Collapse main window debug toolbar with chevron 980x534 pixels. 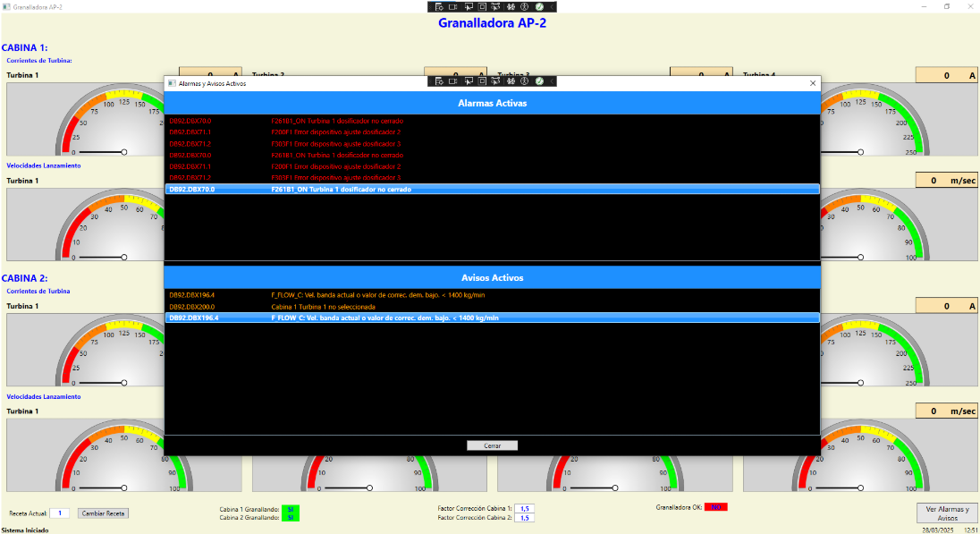click(551, 7)
